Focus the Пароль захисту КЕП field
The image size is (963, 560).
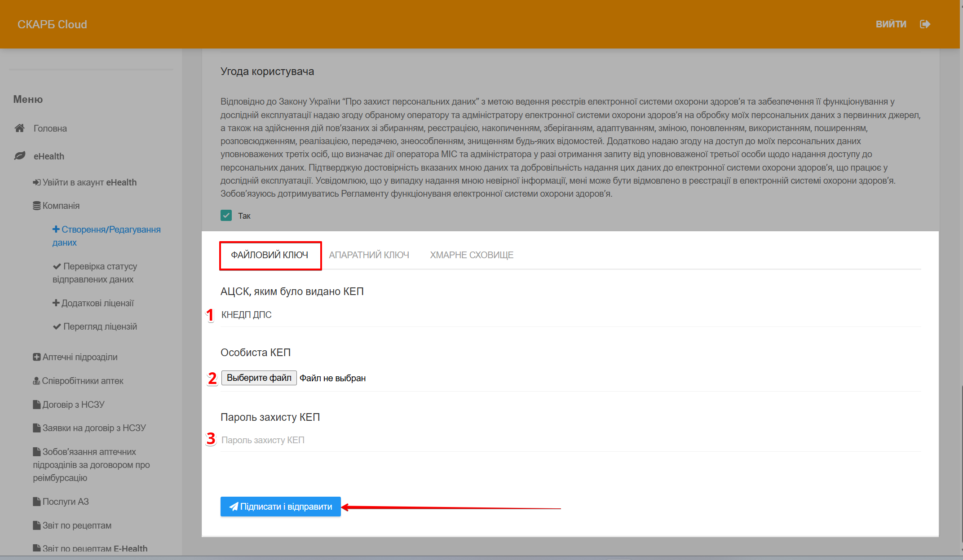pyautogui.click(x=570, y=440)
